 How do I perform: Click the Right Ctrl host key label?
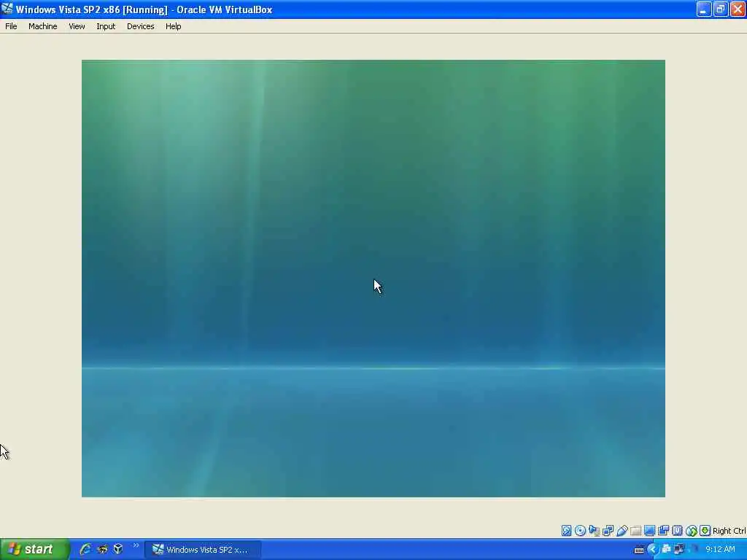click(x=729, y=531)
